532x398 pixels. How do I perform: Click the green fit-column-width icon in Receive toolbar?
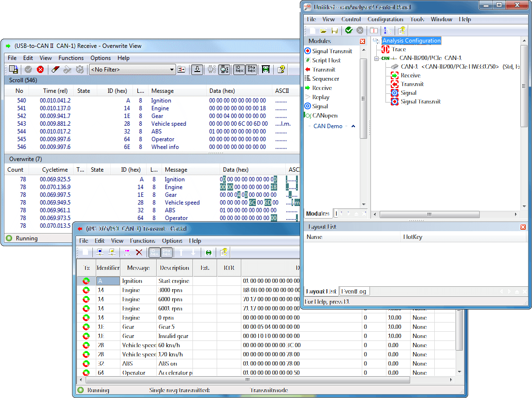click(x=266, y=70)
